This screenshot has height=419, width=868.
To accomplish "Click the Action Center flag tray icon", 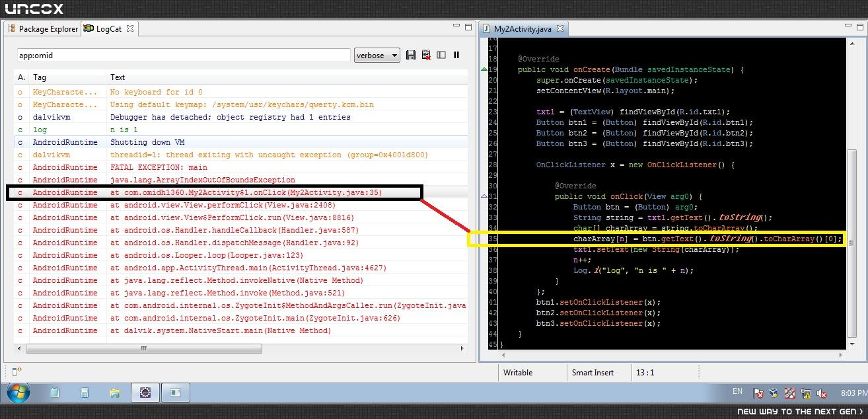I will click(759, 393).
